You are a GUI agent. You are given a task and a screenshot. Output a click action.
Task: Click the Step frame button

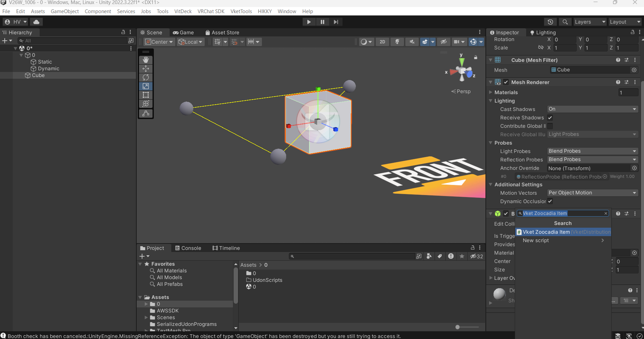click(336, 22)
